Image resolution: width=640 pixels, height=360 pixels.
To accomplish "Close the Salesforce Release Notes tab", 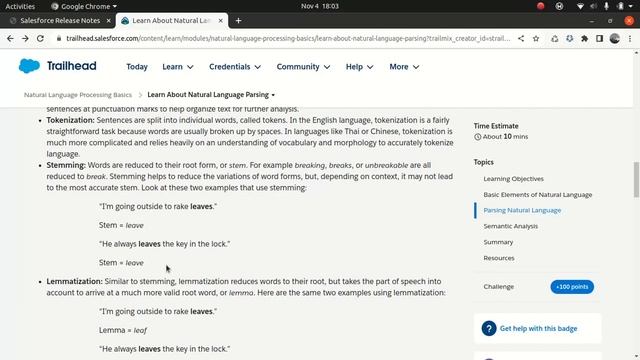I will coord(109,20).
